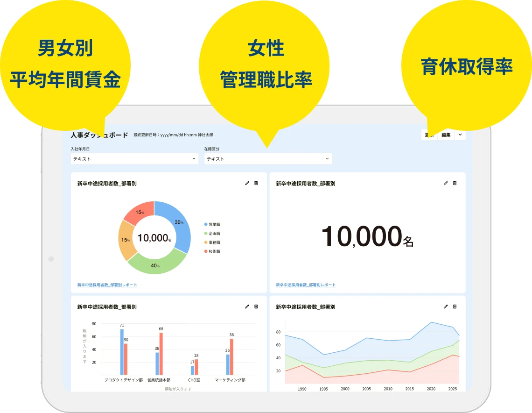Click the bar value 68

161,329
